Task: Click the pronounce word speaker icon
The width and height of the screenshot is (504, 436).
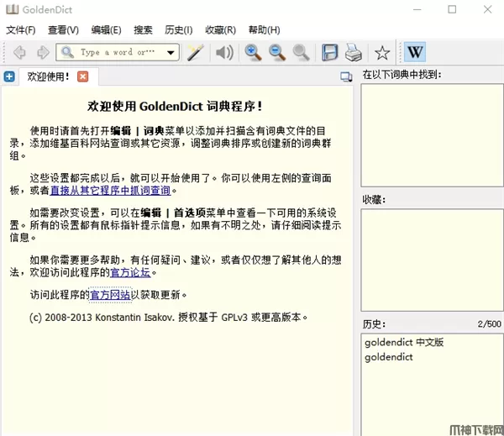Action: pyautogui.click(x=224, y=53)
